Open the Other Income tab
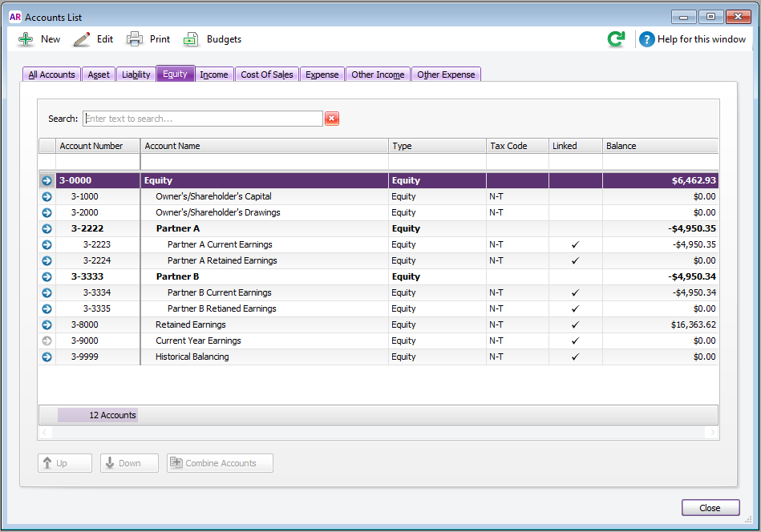This screenshot has width=761, height=532. click(x=378, y=75)
